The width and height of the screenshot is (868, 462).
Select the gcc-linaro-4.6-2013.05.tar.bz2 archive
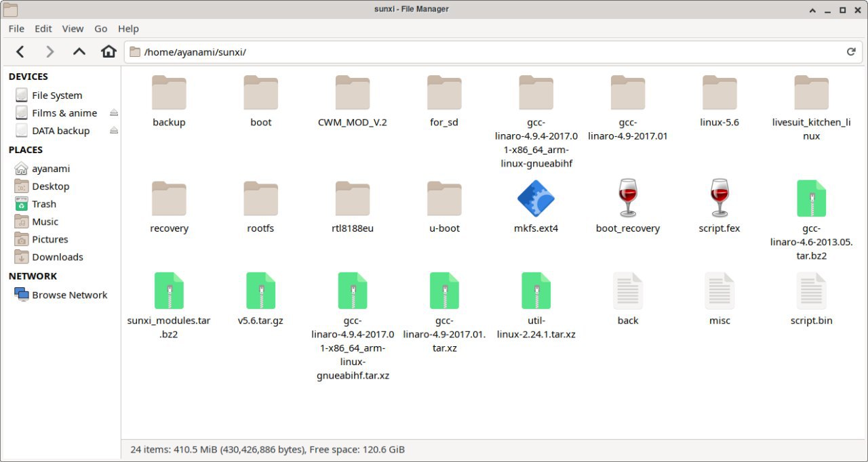coord(811,221)
